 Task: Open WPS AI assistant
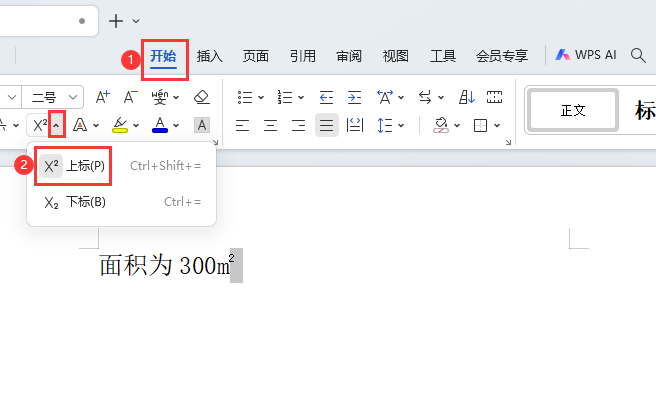tap(586, 55)
